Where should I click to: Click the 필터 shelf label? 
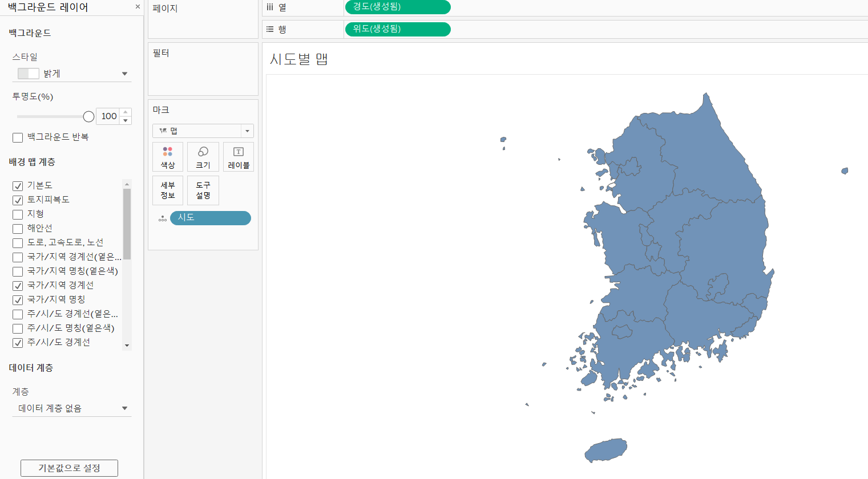161,53
